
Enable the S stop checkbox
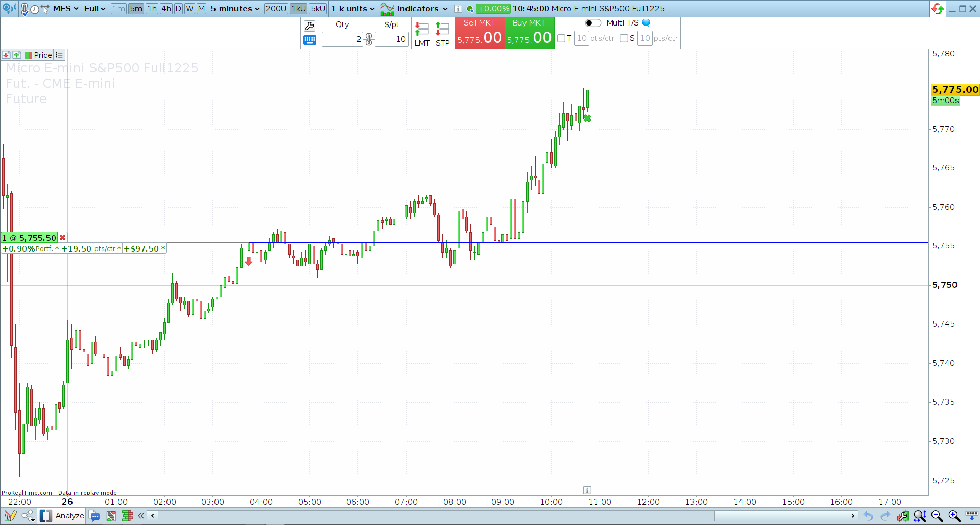point(624,38)
